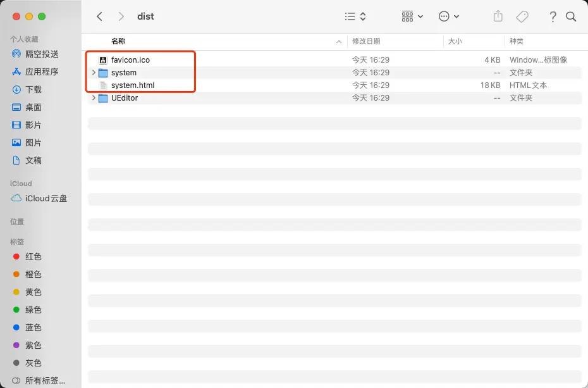The height and width of the screenshot is (388, 588).
Task: Open search with the magnifier icon
Action: click(571, 16)
